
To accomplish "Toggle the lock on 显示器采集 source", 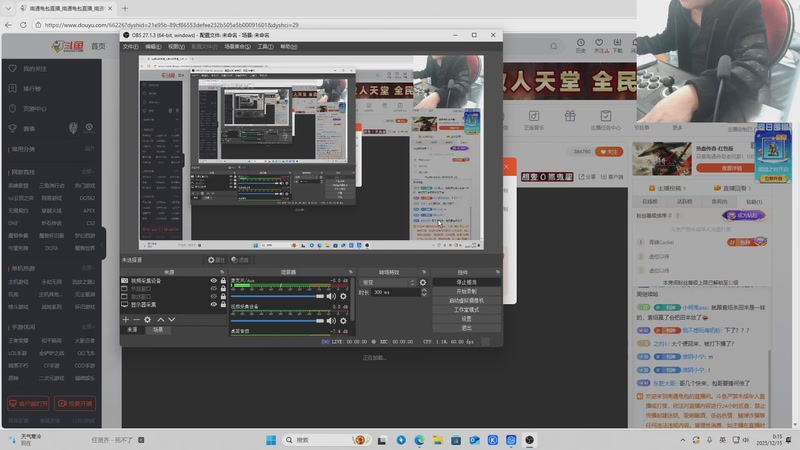I will click(223, 305).
